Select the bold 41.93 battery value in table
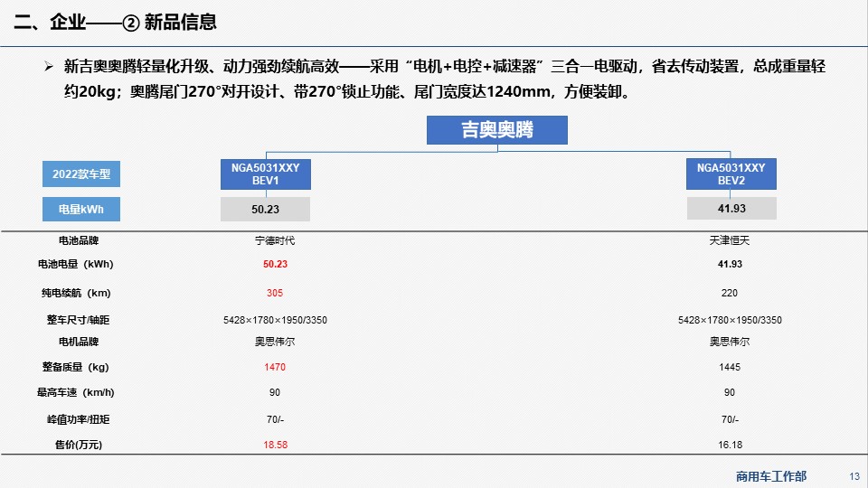The image size is (868, 488). 730,265
